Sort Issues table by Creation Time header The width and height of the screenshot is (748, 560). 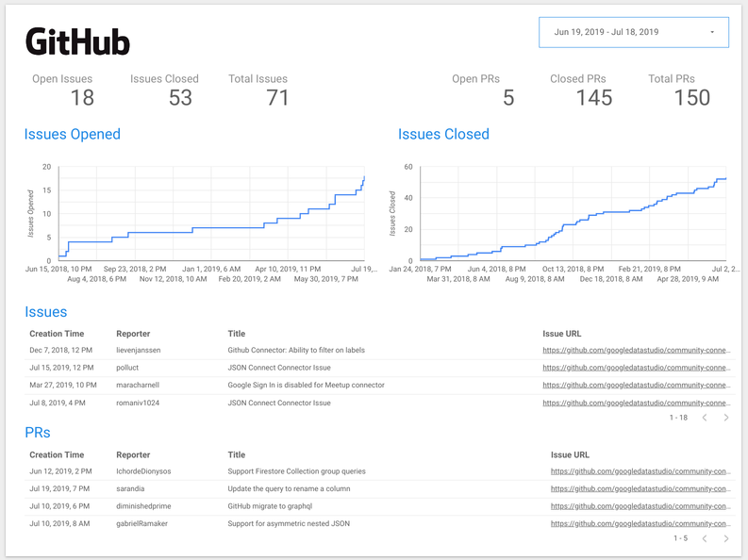point(57,334)
